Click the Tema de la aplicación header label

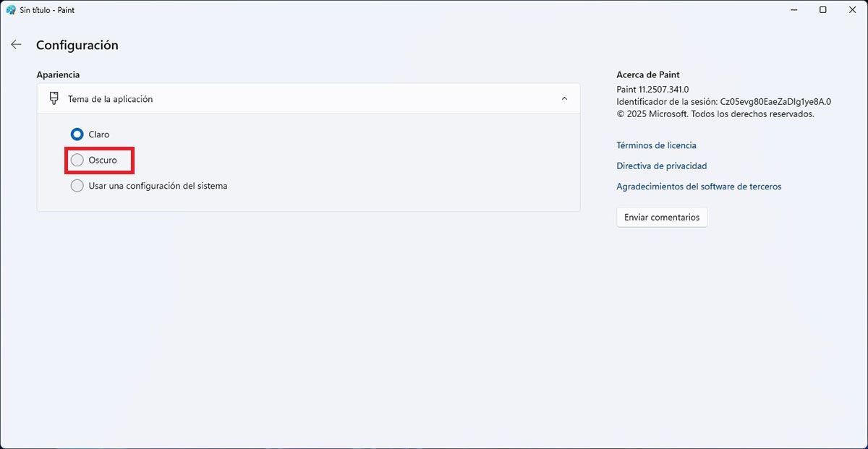[110, 99]
